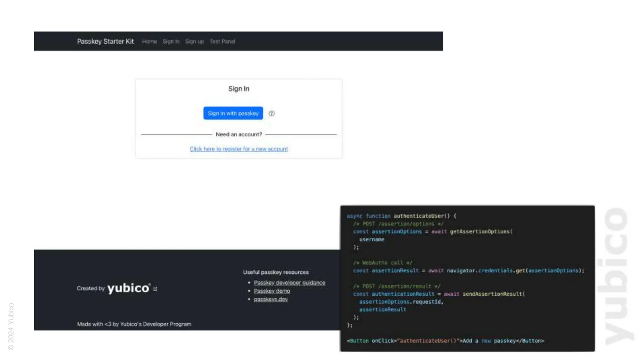Click the navigator.credentials.get code line
Screen dimensions: 644x362
tap(469, 271)
